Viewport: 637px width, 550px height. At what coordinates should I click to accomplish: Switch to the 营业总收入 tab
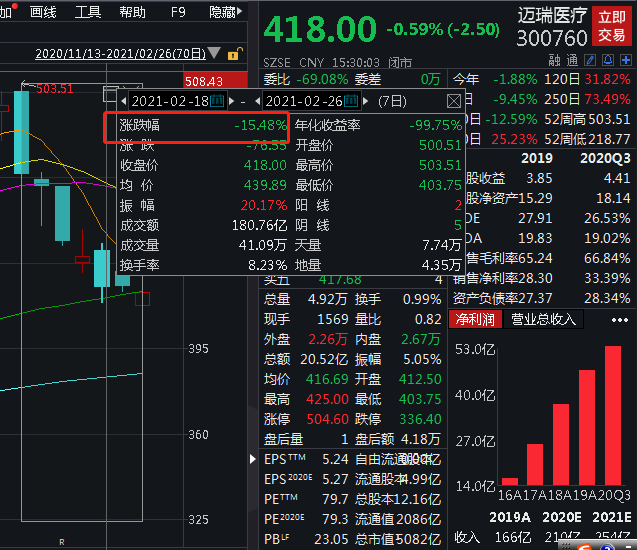point(543,319)
